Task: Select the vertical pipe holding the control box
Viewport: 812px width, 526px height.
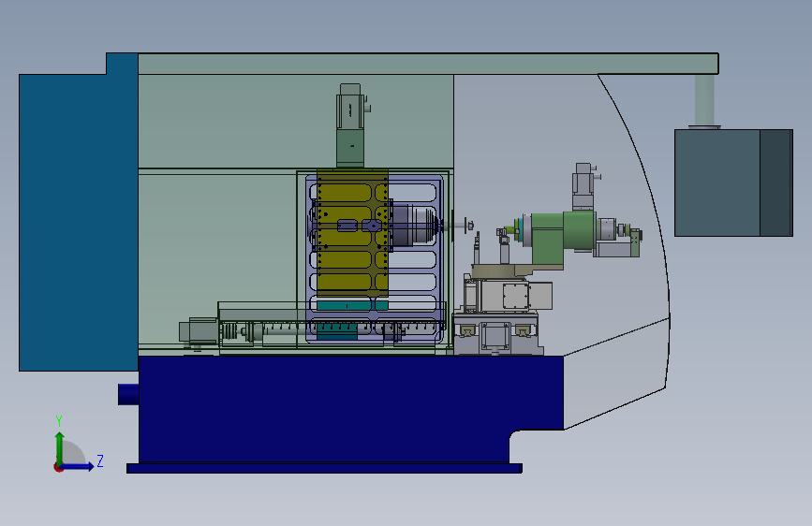Action: (704, 100)
